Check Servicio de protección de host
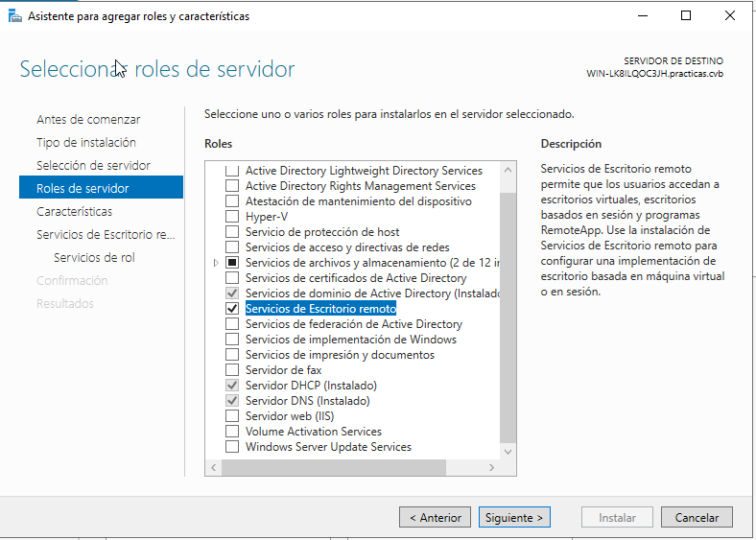 [232, 232]
